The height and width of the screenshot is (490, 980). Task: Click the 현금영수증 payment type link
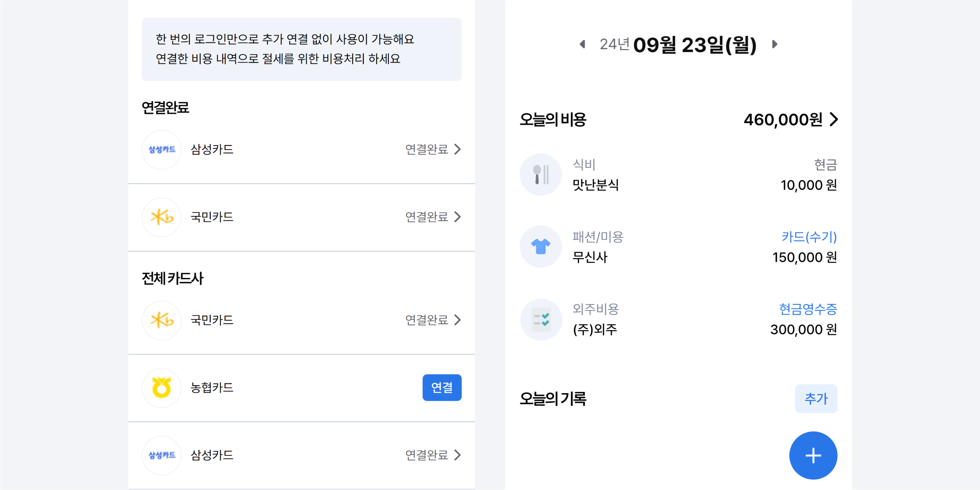[x=808, y=309]
